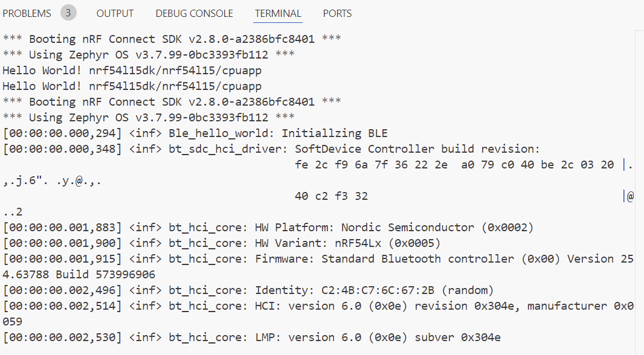Click the 'Build 573996906' wrapped text
The image size is (644, 355).
point(106,275)
